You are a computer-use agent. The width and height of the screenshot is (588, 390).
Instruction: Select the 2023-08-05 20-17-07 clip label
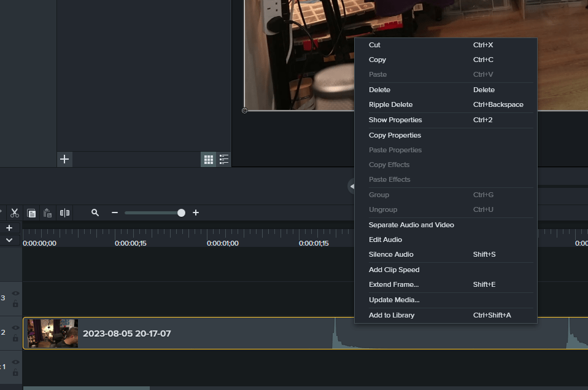(x=127, y=333)
